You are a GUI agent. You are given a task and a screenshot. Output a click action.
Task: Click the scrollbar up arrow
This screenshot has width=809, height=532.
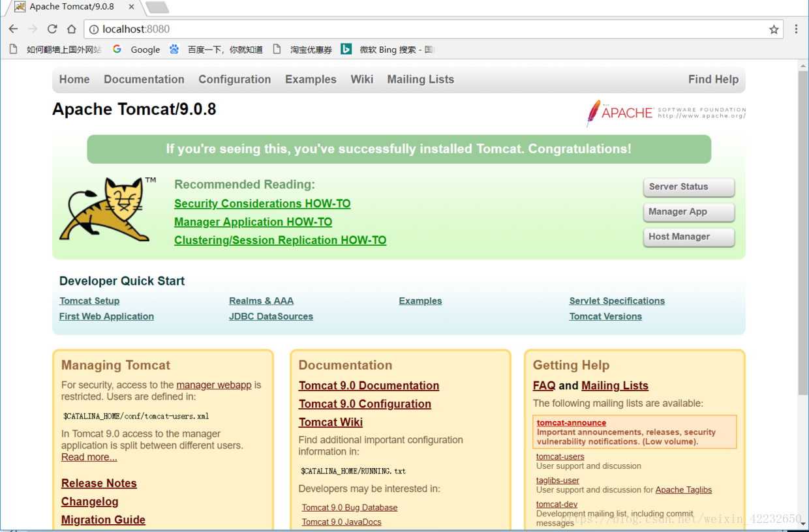click(803, 66)
